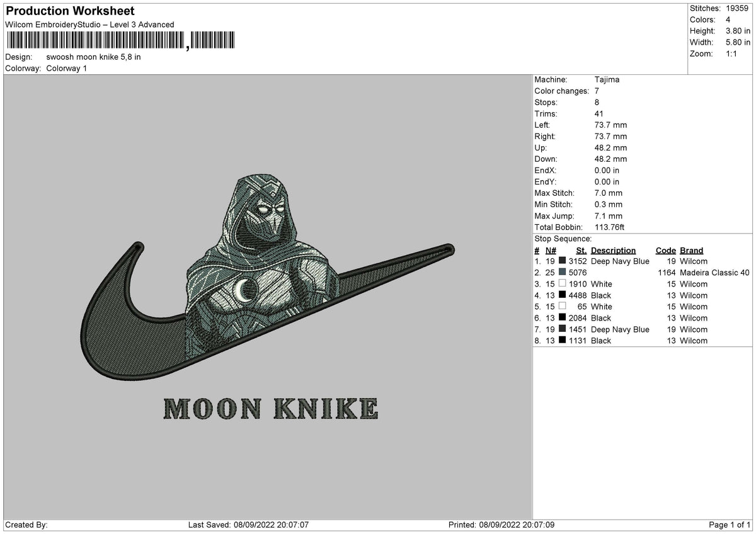Click the design name swoosh moon knike 5,8 in
Image resolution: width=756 pixels, height=534 pixels.
click(94, 57)
